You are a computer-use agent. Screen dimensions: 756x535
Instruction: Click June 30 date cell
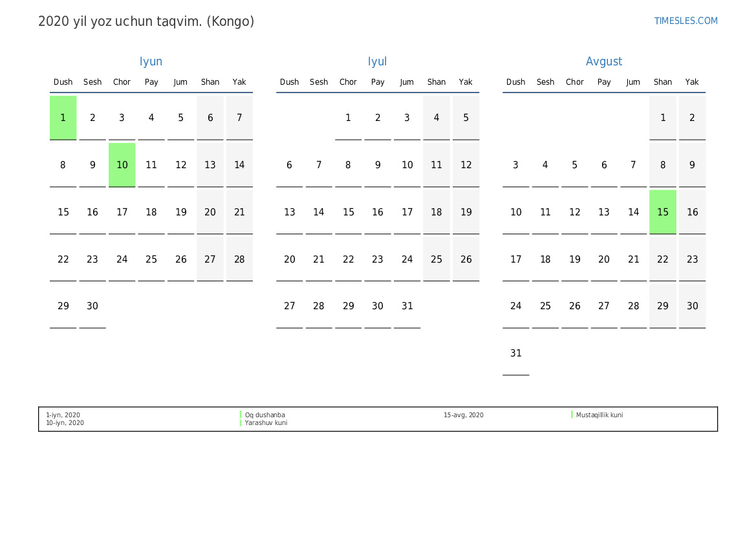[x=92, y=306]
